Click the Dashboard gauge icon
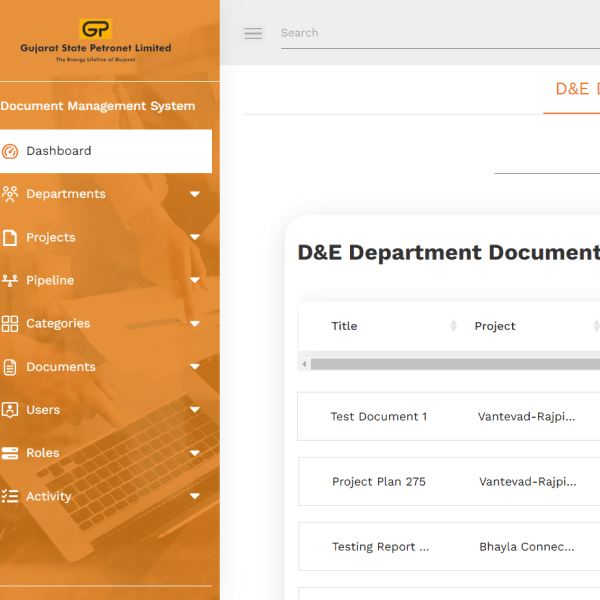 tap(10, 152)
